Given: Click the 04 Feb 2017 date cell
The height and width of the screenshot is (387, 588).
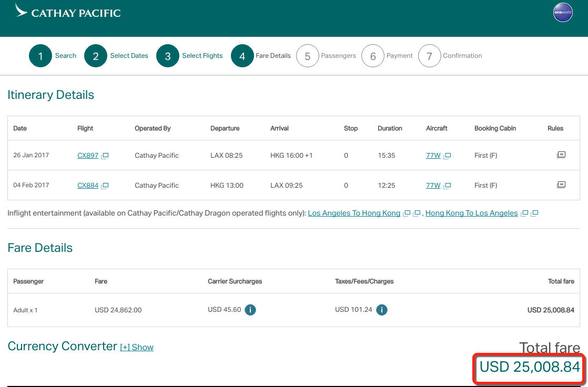Looking at the screenshot, I should 31,185.
